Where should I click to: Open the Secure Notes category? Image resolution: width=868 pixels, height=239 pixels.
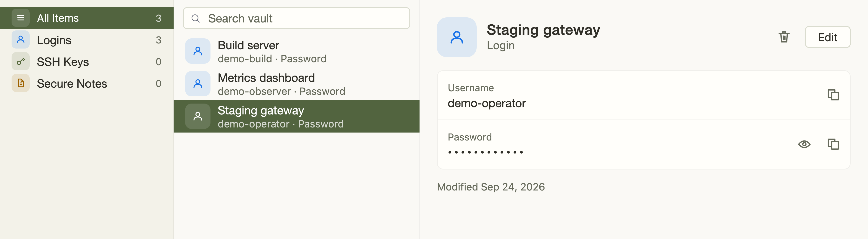coord(87,83)
